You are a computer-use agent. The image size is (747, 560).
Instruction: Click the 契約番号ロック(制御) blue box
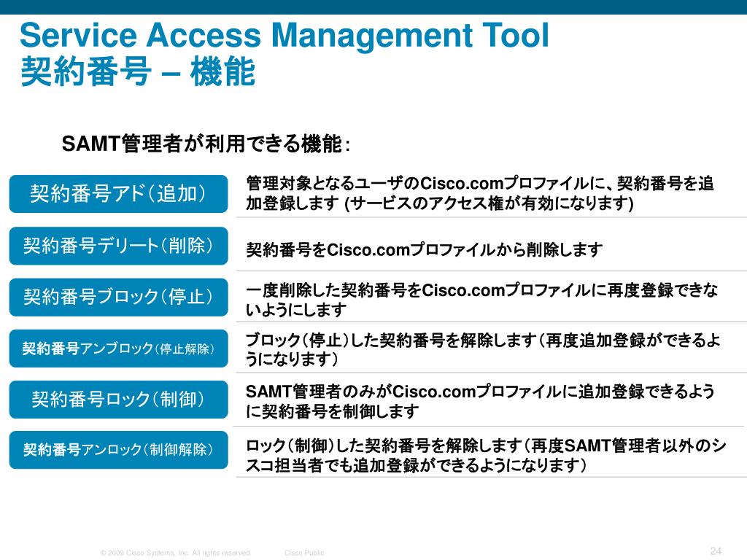coord(119,400)
